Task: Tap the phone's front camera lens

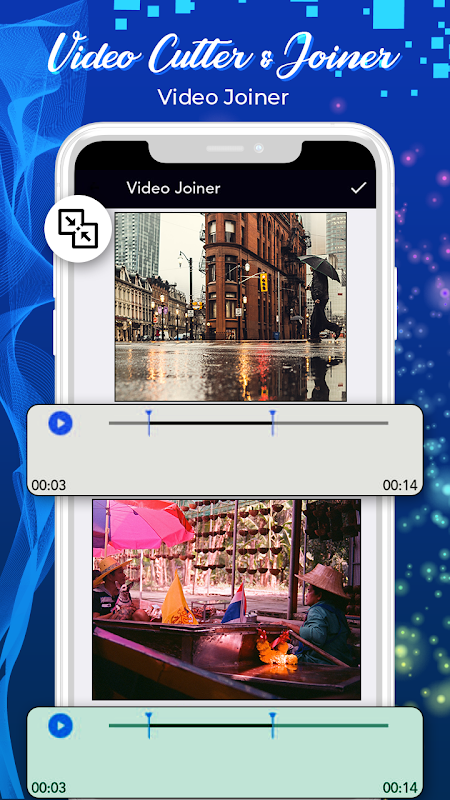Action: (x=259, y=148)
